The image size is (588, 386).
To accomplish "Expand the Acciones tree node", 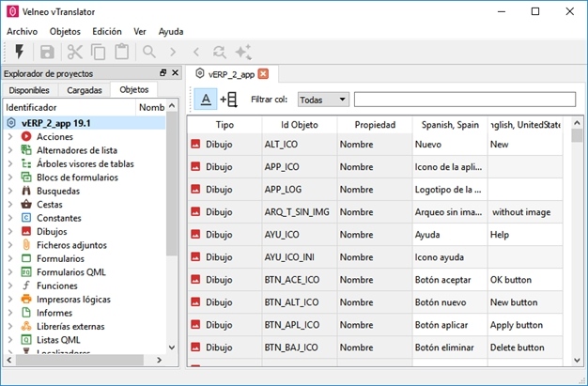I will 9,137.
